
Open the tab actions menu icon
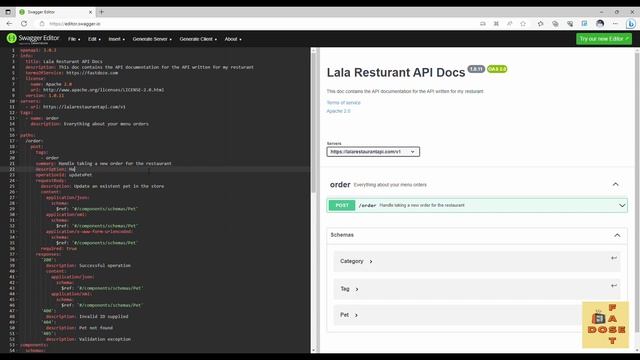8,12
